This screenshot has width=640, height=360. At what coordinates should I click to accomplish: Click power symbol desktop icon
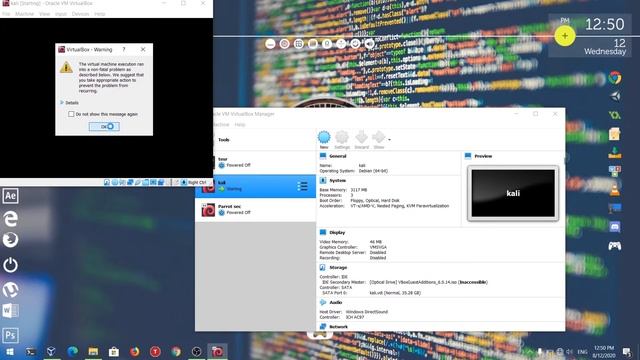(x=10, y=265)
